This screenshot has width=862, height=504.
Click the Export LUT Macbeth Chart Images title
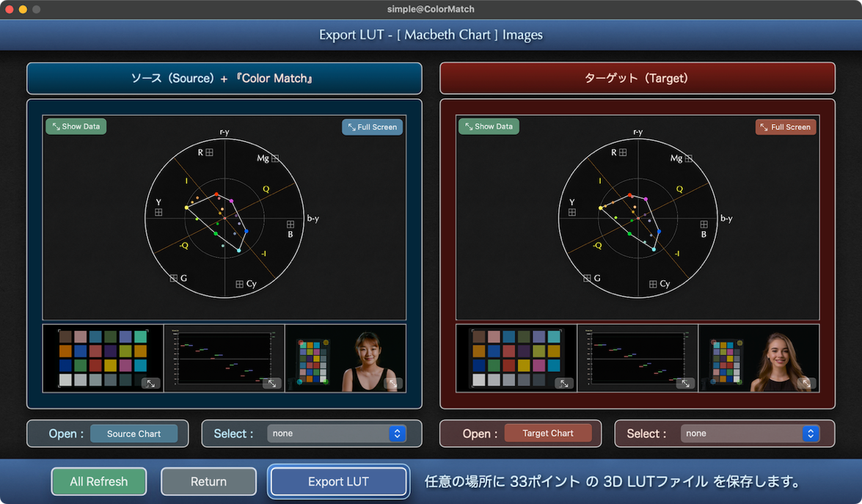[431, 34]
